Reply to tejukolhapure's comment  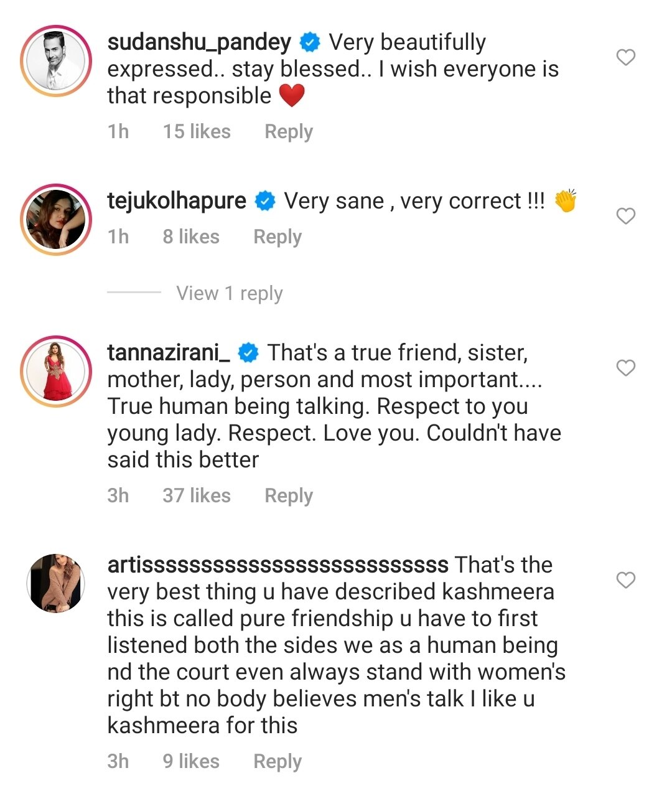click(x=278, y=237)
